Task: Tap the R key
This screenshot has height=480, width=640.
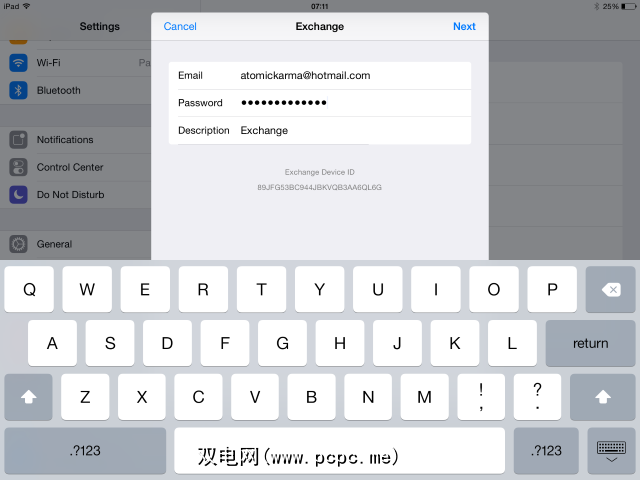Action: [x=203, y=289]
